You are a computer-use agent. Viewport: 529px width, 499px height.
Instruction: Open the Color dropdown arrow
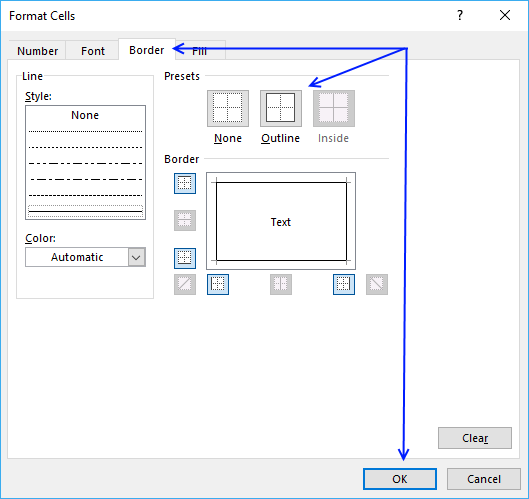(x=136, y=257)
